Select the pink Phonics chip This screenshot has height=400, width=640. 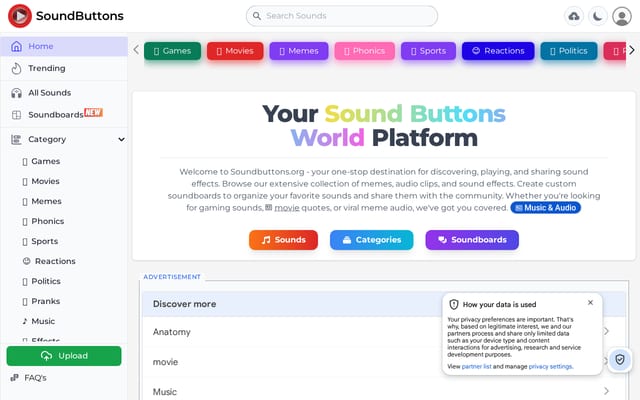364,51
